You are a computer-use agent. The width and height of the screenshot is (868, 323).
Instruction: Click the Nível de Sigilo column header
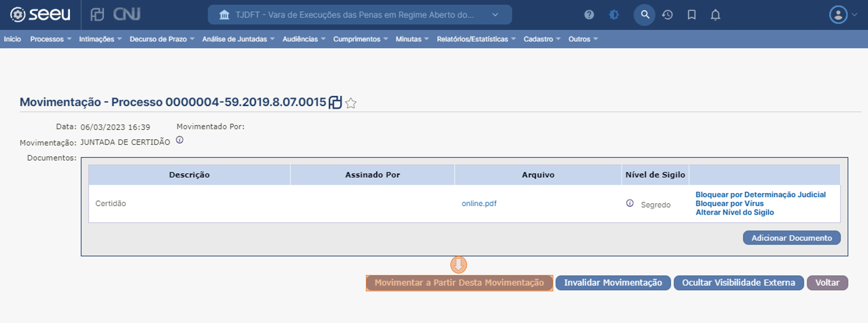(x=655, y=174)
